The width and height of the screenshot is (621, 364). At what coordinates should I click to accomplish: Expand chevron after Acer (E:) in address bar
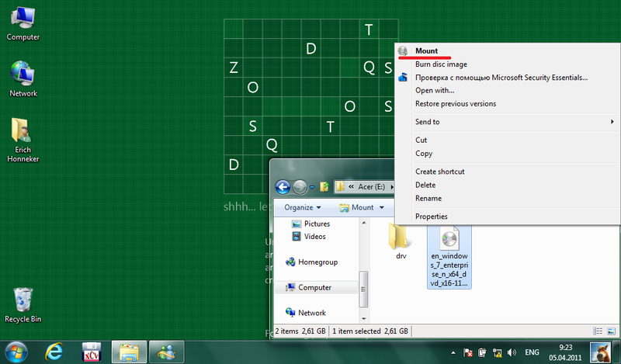pyautogui.click(x=392, y=186)
